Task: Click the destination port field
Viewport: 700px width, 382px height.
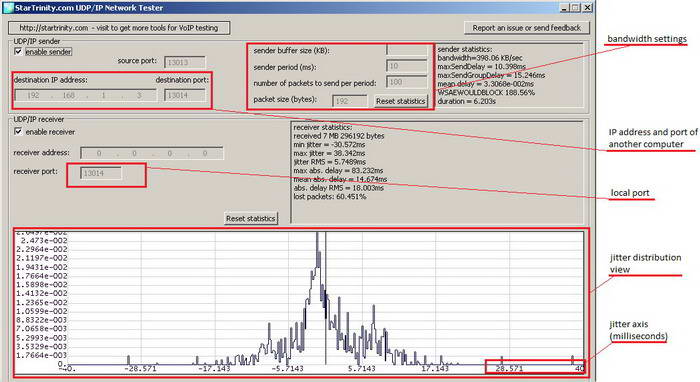Action: [185, 96]
